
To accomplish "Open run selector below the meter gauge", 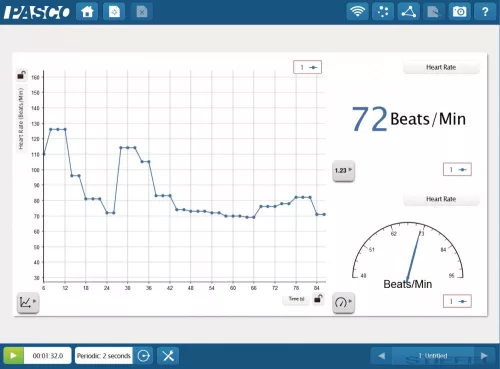I will pos(457,301).
